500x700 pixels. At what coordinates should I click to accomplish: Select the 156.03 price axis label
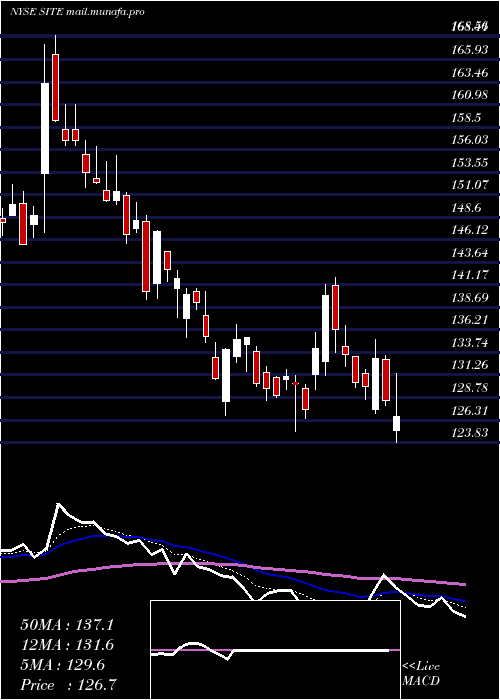[469, 140]
